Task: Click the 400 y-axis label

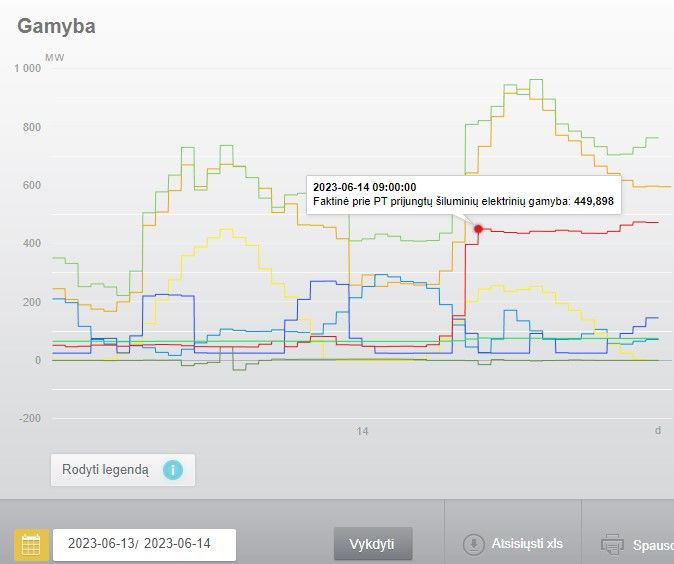Action: 30,243
